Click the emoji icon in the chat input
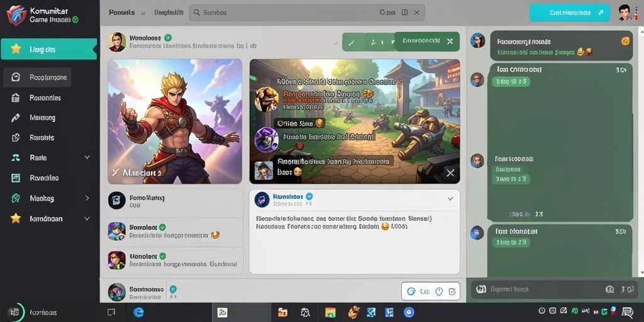The height and width of the screenshot is (322, 644). click(609, 289)
